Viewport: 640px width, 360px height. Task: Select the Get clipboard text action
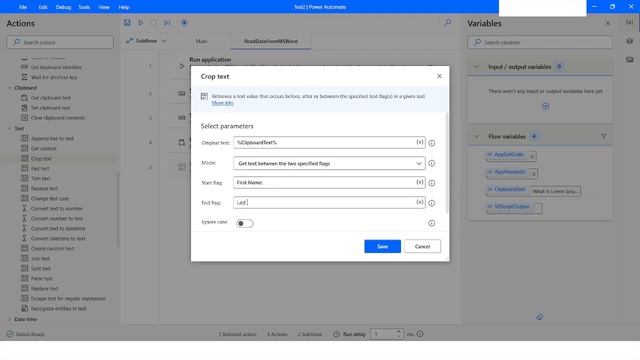pyautogui.click(x=51, y=98)
